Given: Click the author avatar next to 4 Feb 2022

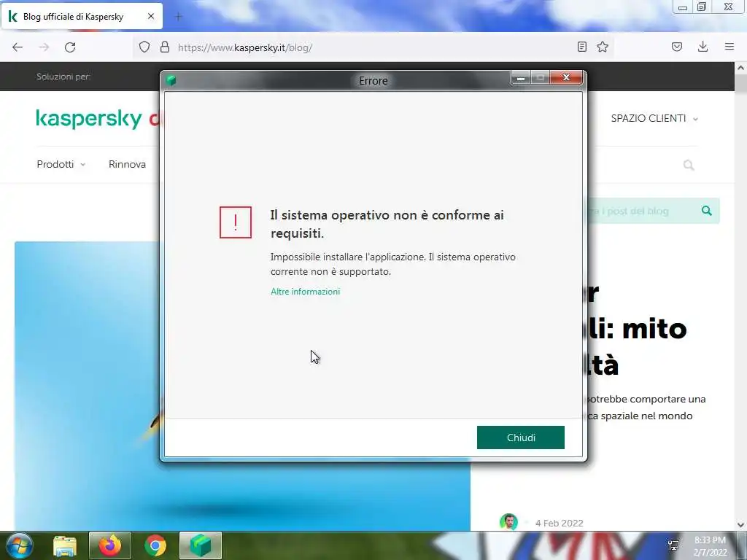Looking at the screenshot, I should point(508,522).
